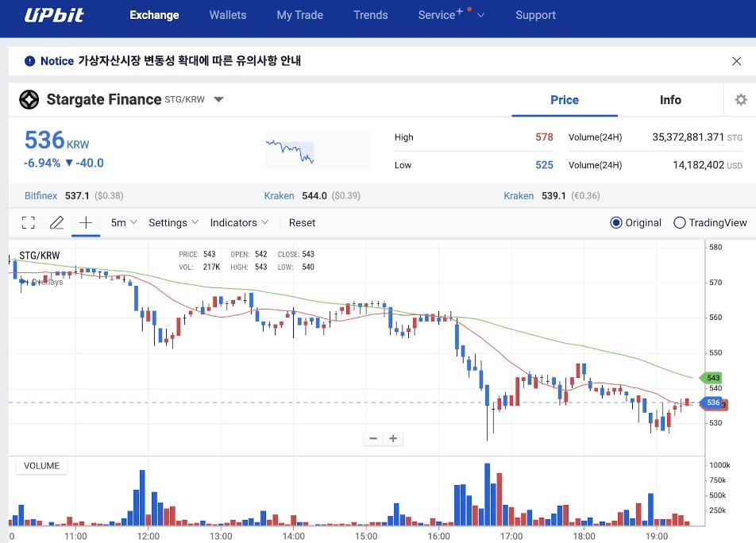
Task: Open the chart Settings dropdown
Action: click(x=173, y=222)
